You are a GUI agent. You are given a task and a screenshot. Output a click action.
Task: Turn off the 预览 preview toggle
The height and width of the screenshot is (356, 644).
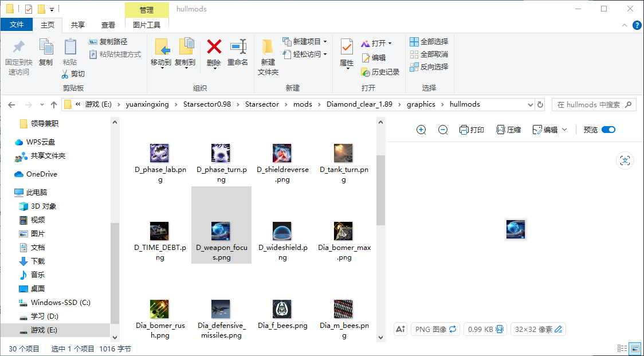coord(607,130)
